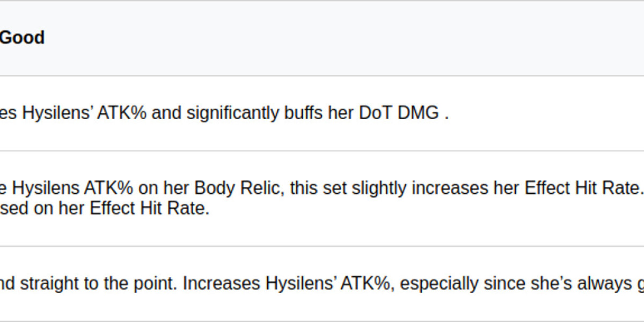
Task: Select "Hysilens' ATK%" in the first row
Action: tap(79, 113)
